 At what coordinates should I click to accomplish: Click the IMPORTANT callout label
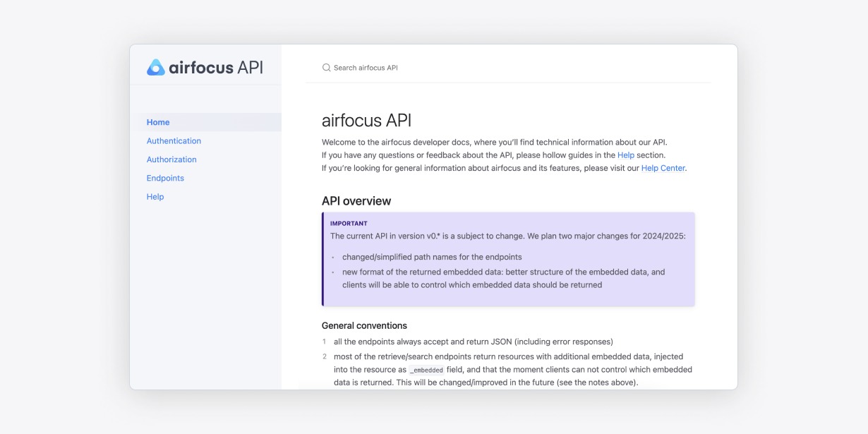pyautogui.click(x=349, y=224)
